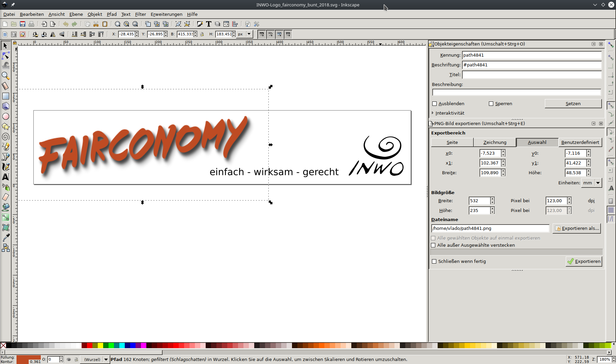
Task: Pick the magenta swatch in the palette
Action: tap(144, 345)
